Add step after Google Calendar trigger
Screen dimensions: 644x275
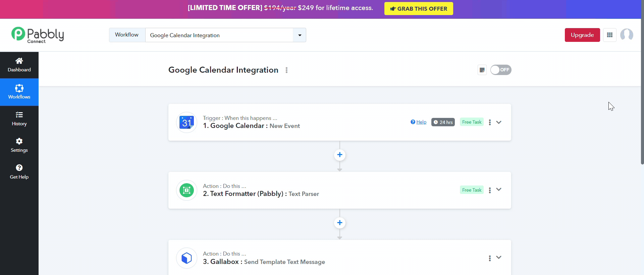[x=339, y=155]
